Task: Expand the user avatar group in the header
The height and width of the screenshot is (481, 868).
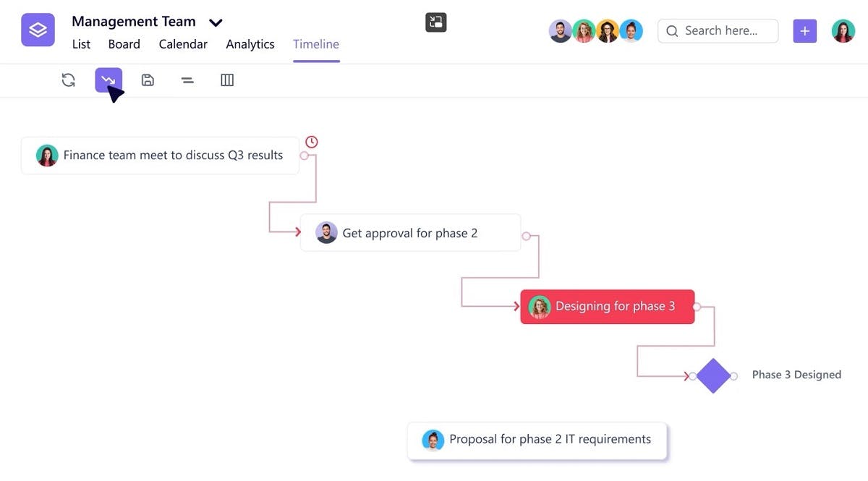Action: click(596, 30)
